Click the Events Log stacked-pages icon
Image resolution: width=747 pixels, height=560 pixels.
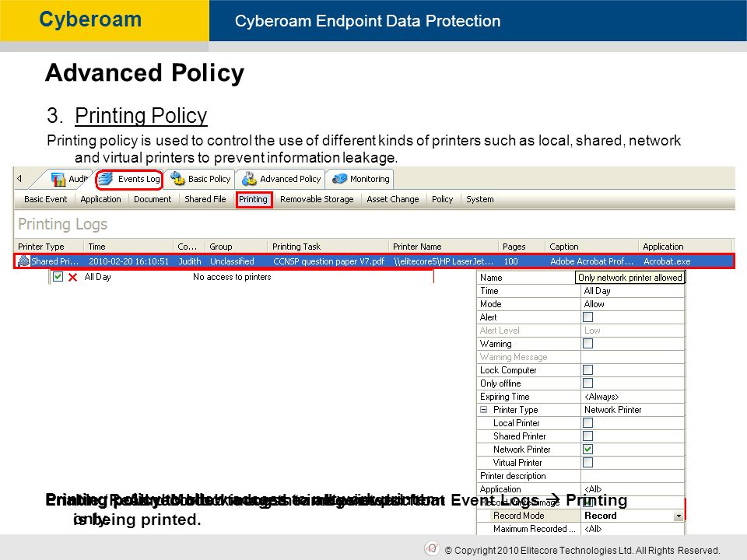(x=105, y=179)
